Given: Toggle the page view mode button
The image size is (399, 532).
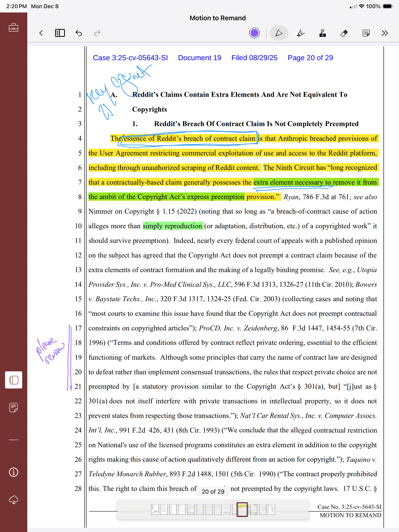Looking at the screenshot, I should coord(13,380).
